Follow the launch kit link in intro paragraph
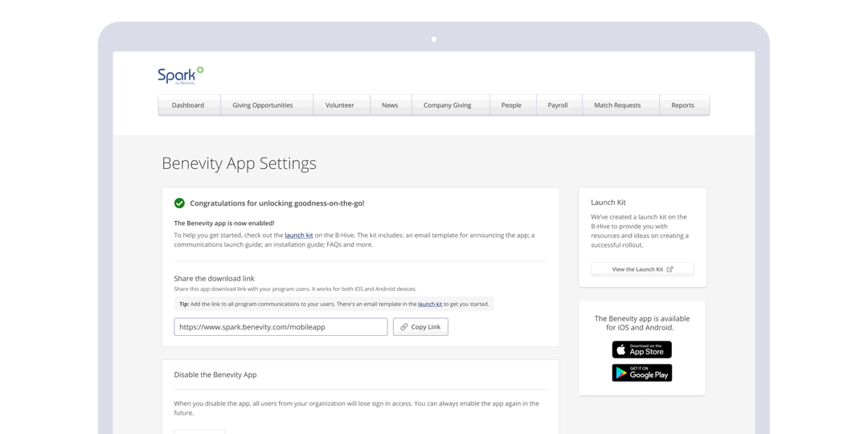This screenshot has height=434, width=868. (299, 235)
